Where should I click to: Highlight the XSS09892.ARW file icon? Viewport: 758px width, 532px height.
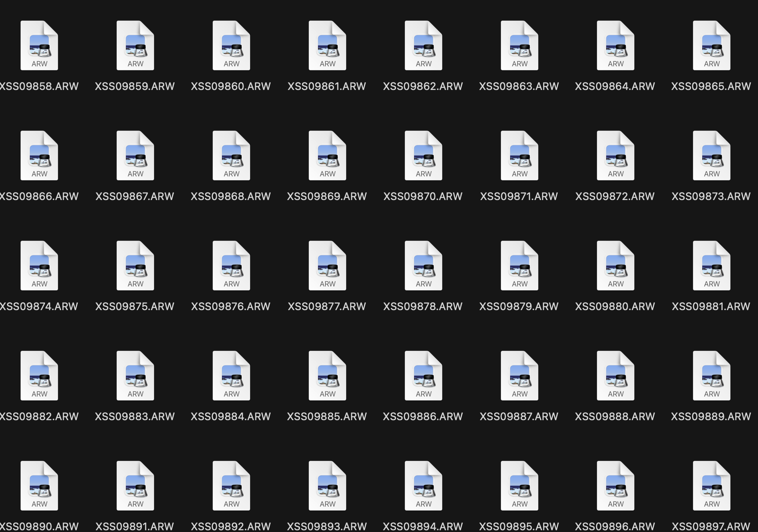click(231, 486)
